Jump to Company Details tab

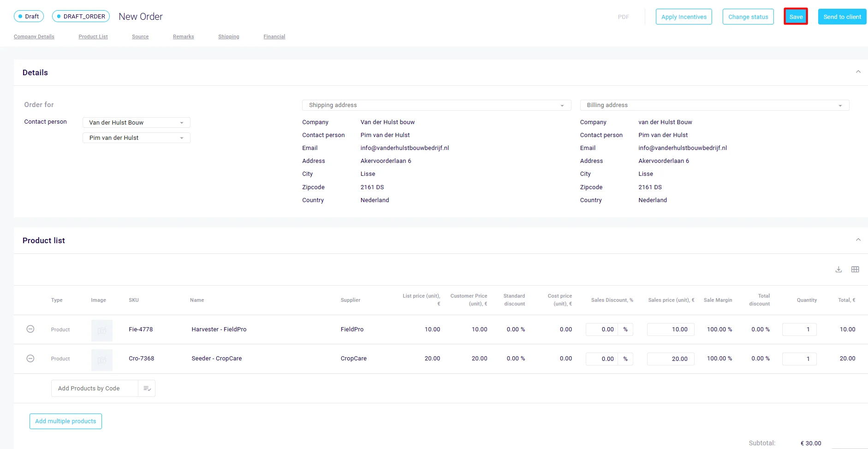(x=34, y=36)
